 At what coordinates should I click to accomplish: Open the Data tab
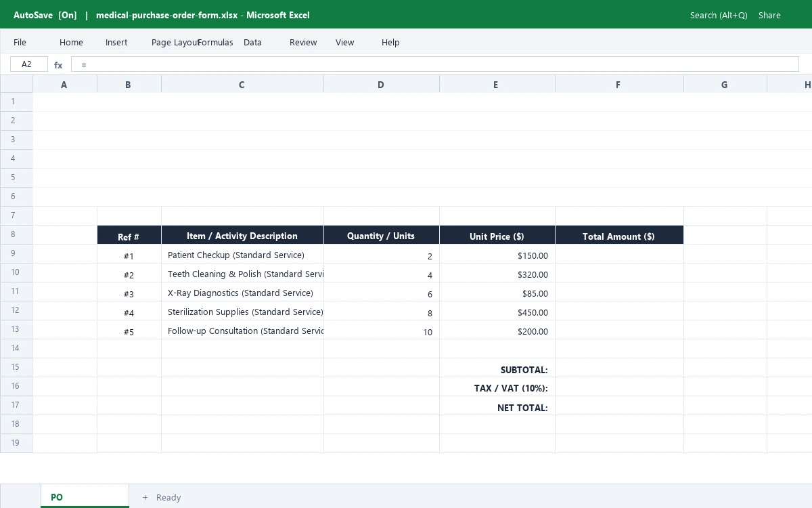pyautogui.click(x=252, y=42)
